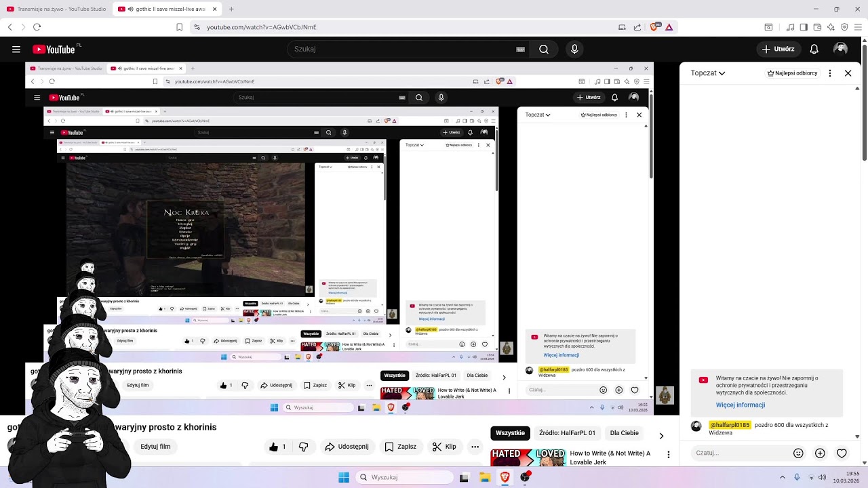Open Najlepsi odbiorcy in chat header

click(x=792, y=73)
